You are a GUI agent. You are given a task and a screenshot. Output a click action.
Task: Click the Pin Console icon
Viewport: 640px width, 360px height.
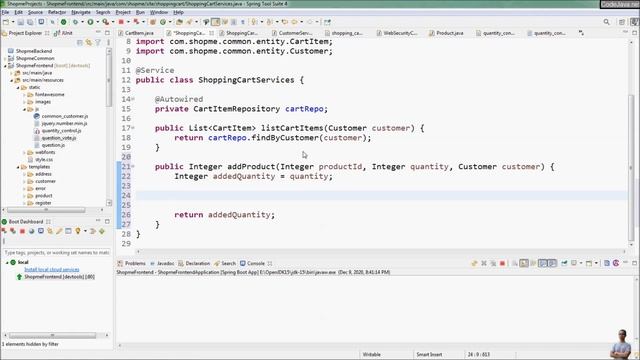click(x=564, y=264)
